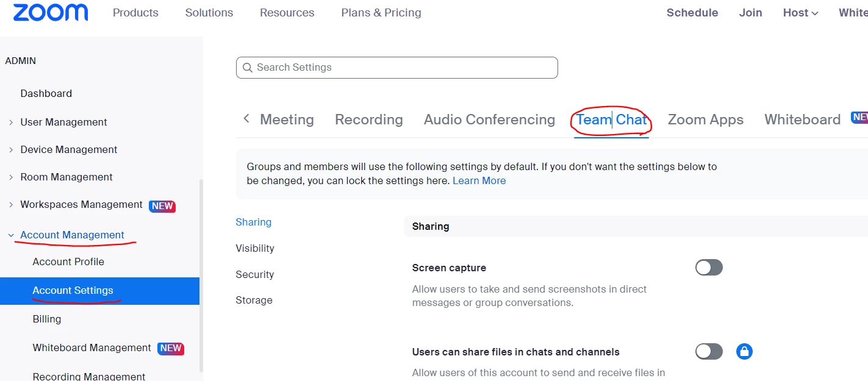Open Recording Management page
This screenshot has width=868, height=381.
pyautogui.click(x=89, y=376)
